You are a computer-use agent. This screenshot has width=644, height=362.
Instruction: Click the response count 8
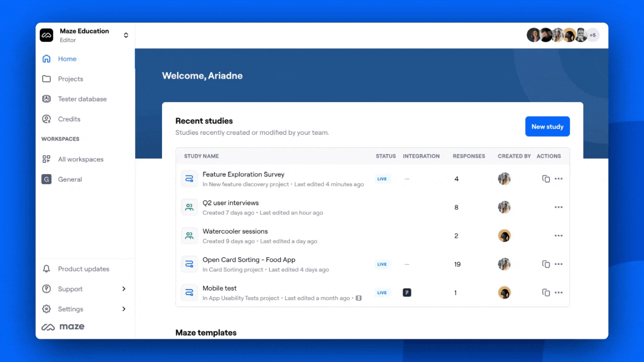point(456,207)
